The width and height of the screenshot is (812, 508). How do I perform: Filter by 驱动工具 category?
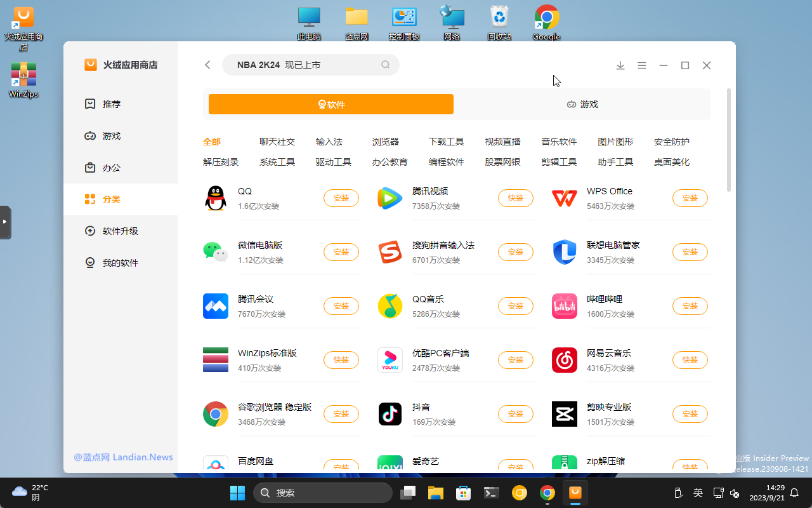(334, 162)
